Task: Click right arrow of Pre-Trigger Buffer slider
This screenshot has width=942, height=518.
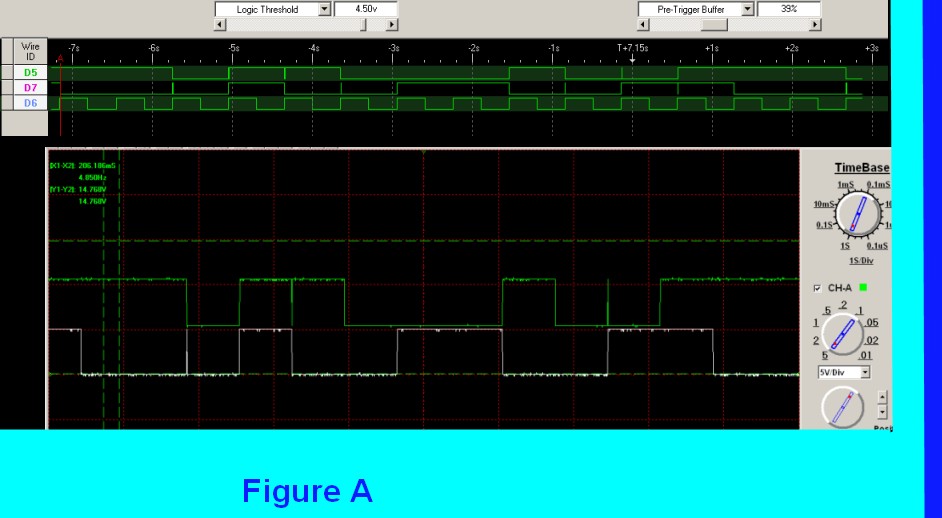Action: [815, 25]
